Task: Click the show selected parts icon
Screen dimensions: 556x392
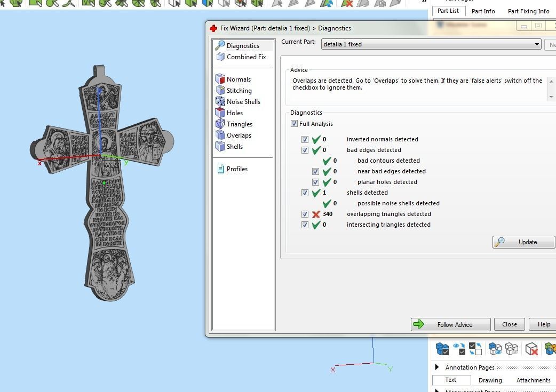Action: click(x=495, y=349)
